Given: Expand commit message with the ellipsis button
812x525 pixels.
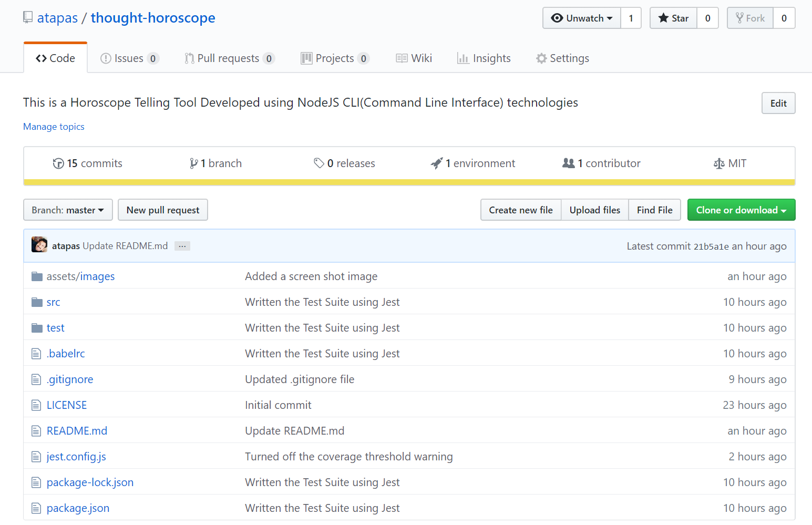Looking at the screenshot, I should pyautogui.click(x=182, y=246).
